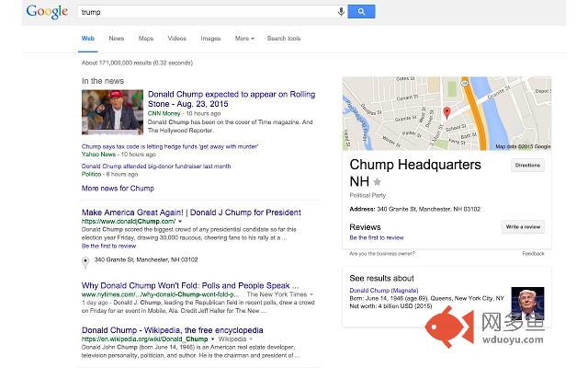The height and width of the screenshot is (368, 588).
Task: Click 'Be the first to review' in knowledge panel
Action: (x=377, y=237)
